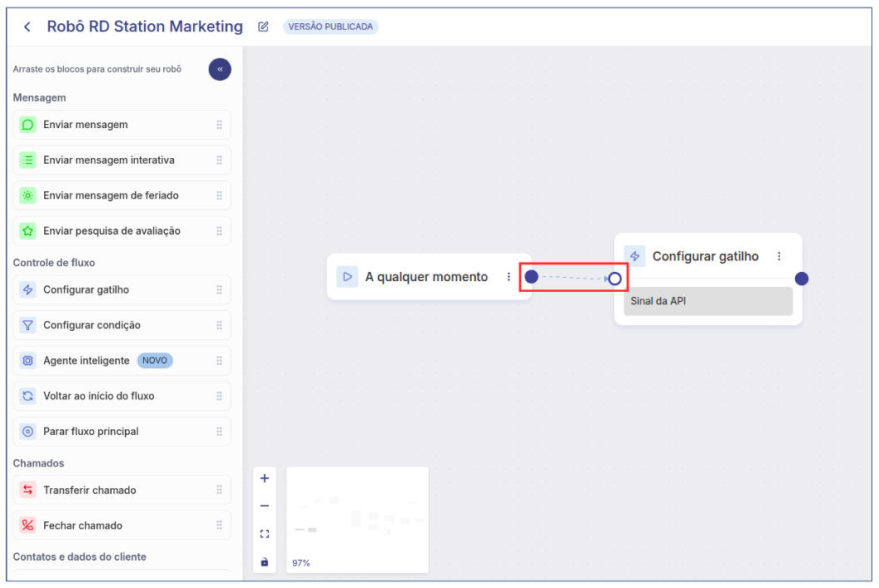This screenshot has width=879, height=588.
Task: Zoom in the canvas with plus button
Action: [x=265, y=478]
